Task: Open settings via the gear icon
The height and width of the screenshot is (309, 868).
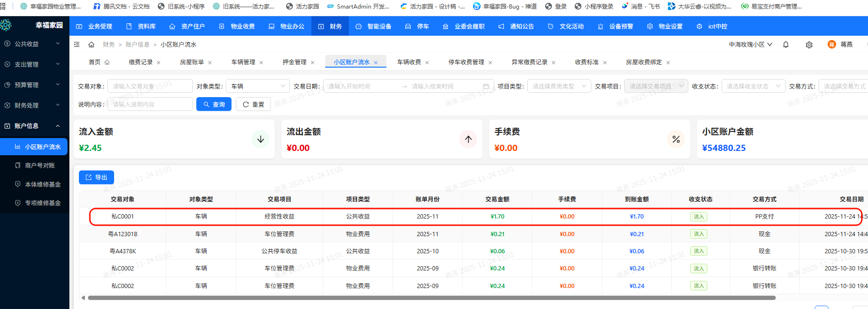Action: click(809, 45)
